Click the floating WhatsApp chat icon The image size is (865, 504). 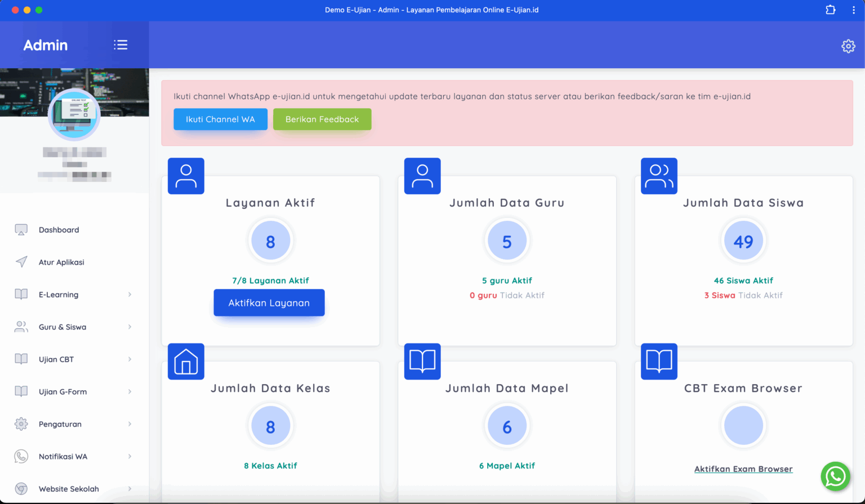click(835, 476)
